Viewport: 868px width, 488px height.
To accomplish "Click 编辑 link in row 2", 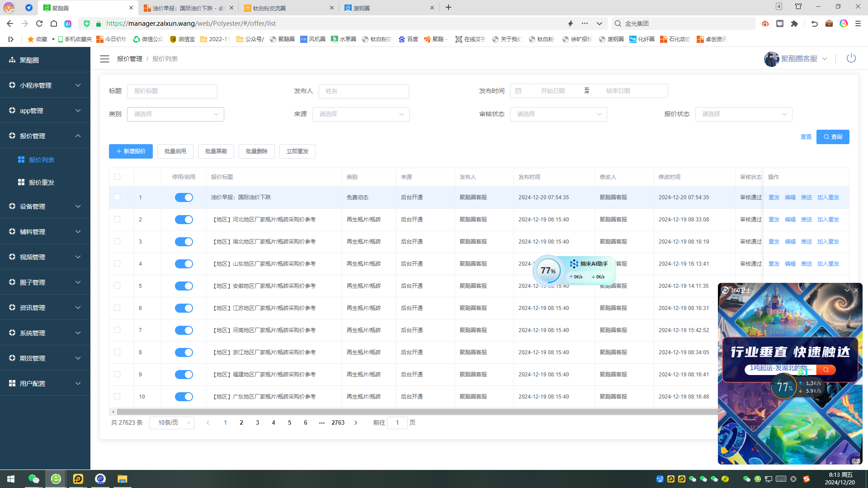I will (x=790, y=220).
